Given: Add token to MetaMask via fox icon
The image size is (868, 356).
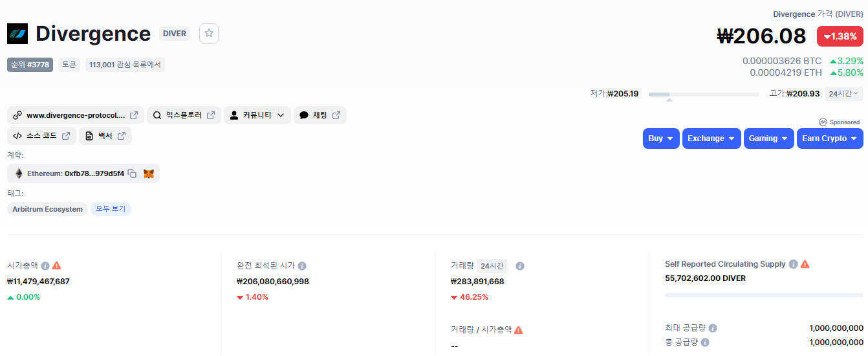Looking at the screenshot, I should (149, 173).
